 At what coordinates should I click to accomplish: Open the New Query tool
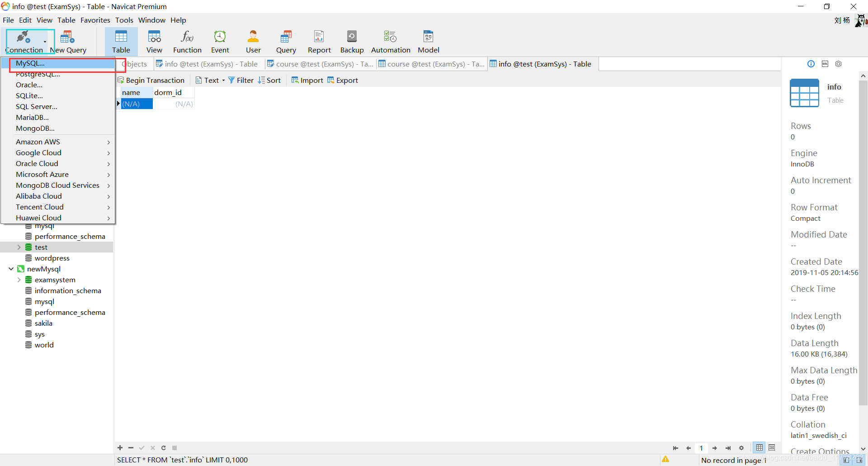(x=68, y=42)
